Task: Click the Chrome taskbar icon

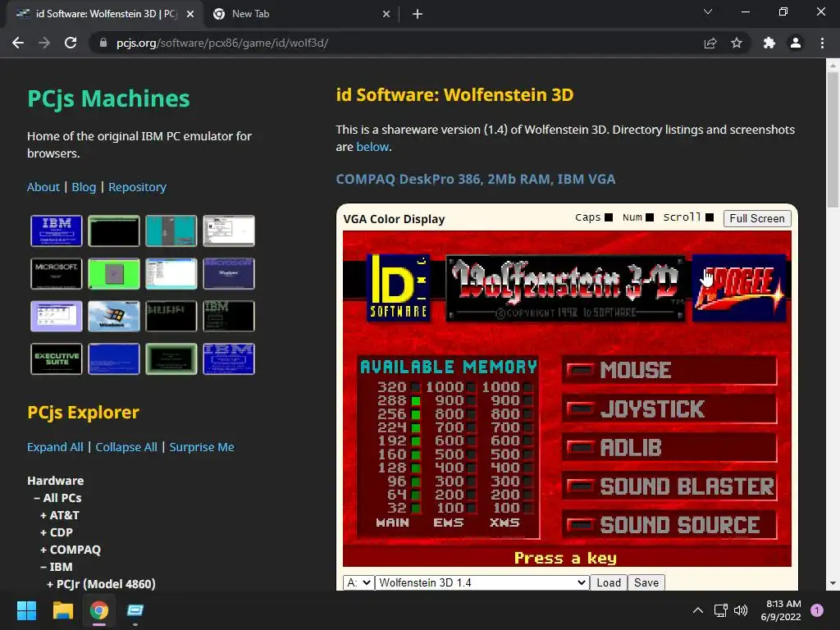Action: 98,610
